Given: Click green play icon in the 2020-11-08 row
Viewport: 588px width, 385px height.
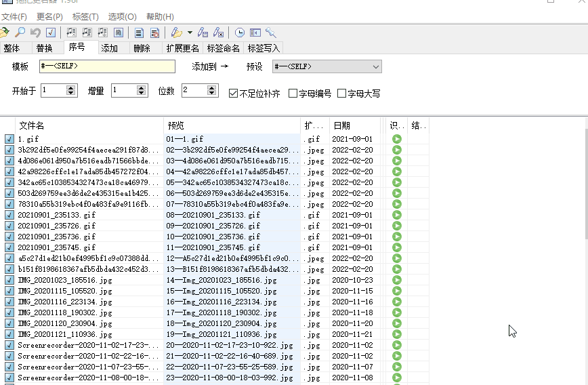Looking at the screenshot, I should tap(397, 378).
